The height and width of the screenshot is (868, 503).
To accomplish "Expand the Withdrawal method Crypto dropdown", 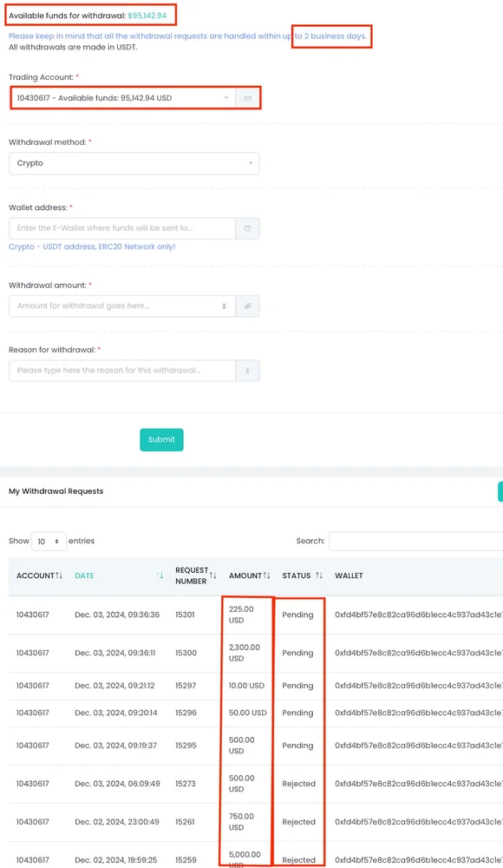I will tap(134, 163).
